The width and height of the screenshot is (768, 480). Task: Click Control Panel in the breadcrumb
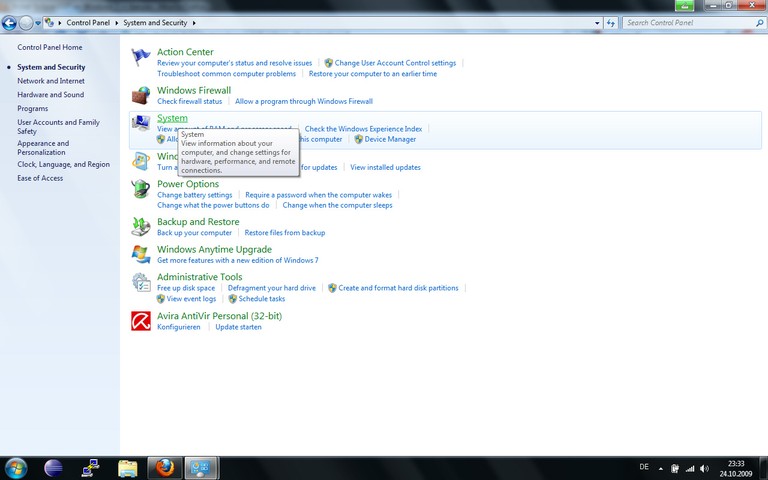88,23
